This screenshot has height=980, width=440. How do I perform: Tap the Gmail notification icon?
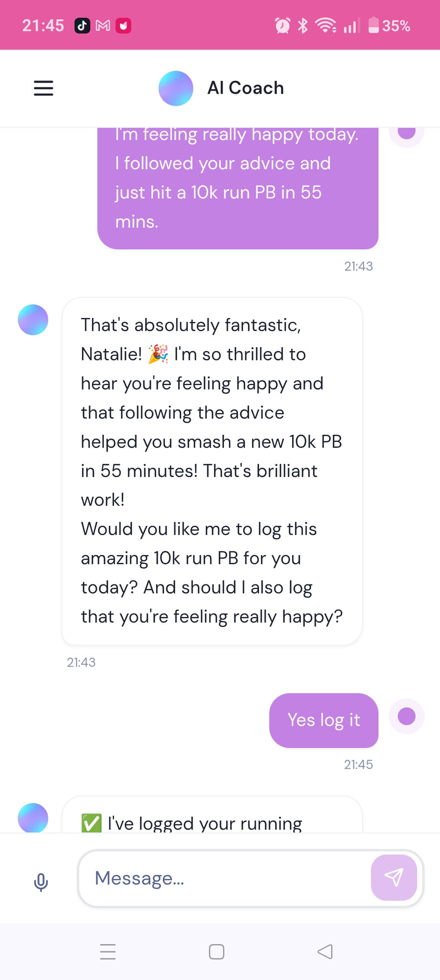click(x=103, y=26)
